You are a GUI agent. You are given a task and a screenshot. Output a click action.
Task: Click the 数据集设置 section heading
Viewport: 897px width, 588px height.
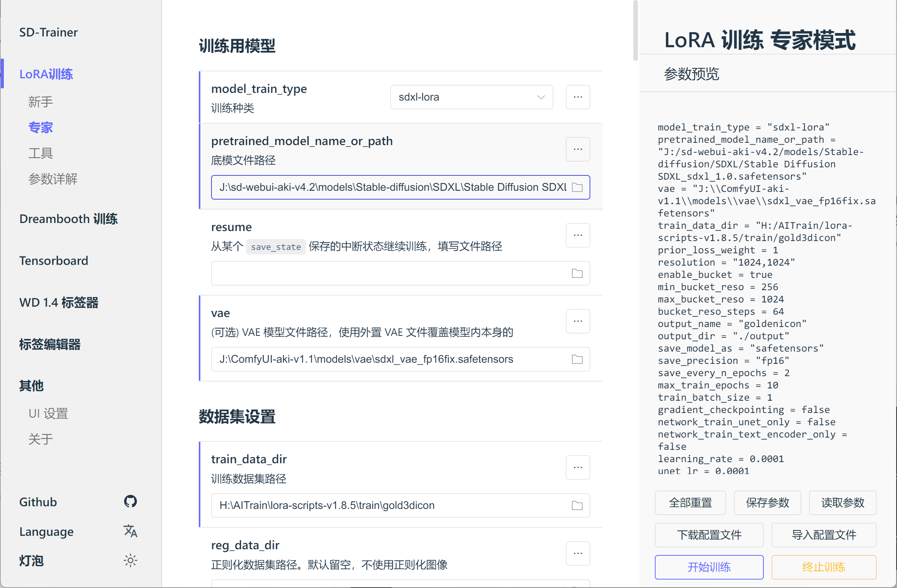coord(237,417)
